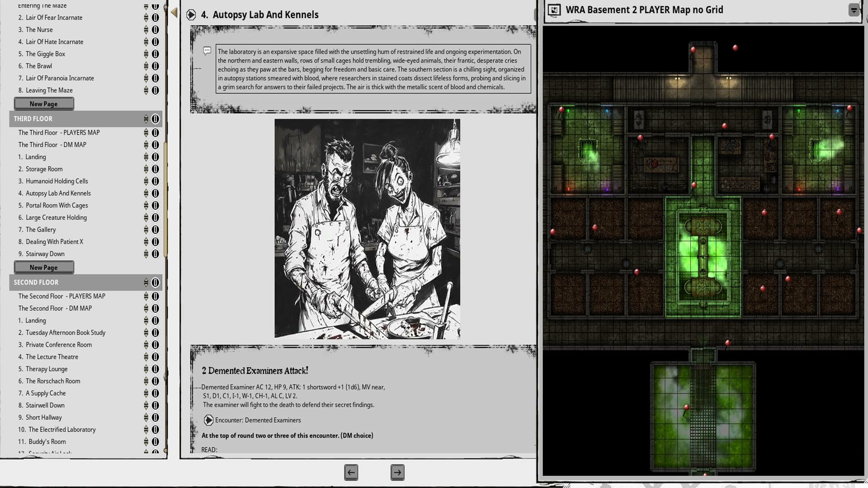The width and height of the screenshot is (868, 488).
Task: Open the story entry arrow icon beside "Autopsy Lab And Kennels"
Action: (x=192, y=14)
